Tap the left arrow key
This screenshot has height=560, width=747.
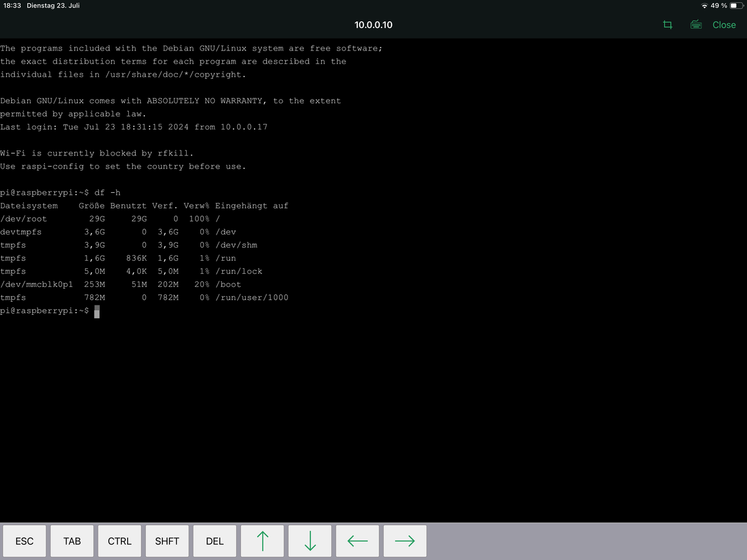pyautogui.click(x=357, y=541)
